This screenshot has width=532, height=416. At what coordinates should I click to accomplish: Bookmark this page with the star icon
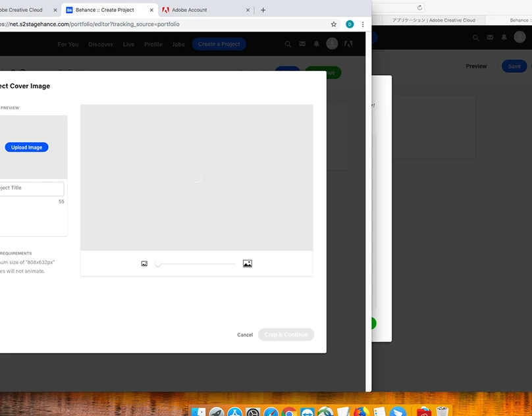(x=334, y=24)
